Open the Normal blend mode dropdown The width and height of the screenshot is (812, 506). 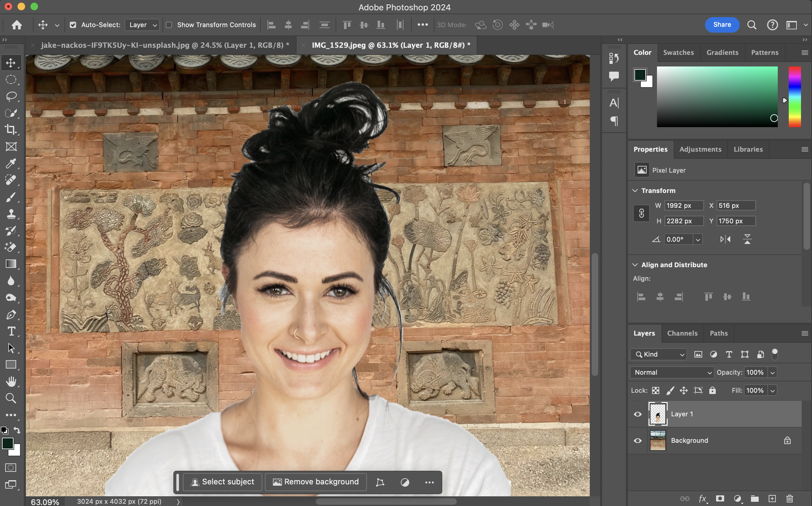click(672, 372)
